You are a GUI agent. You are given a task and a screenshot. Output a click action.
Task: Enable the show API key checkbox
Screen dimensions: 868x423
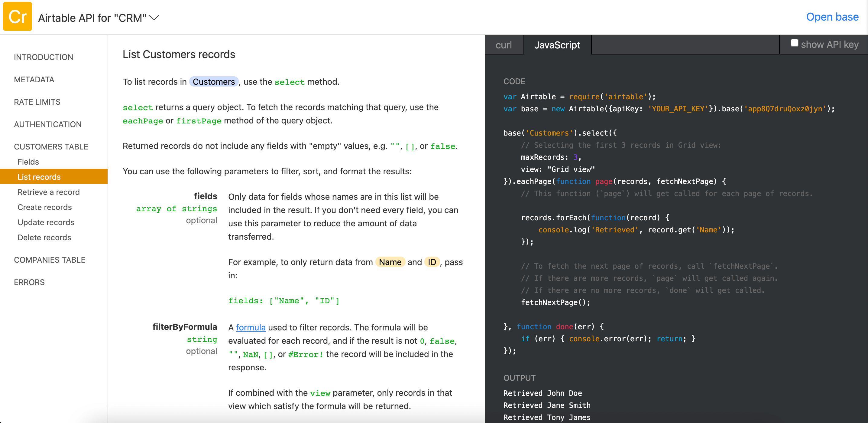pyautogui.click(x=794, y=43)
